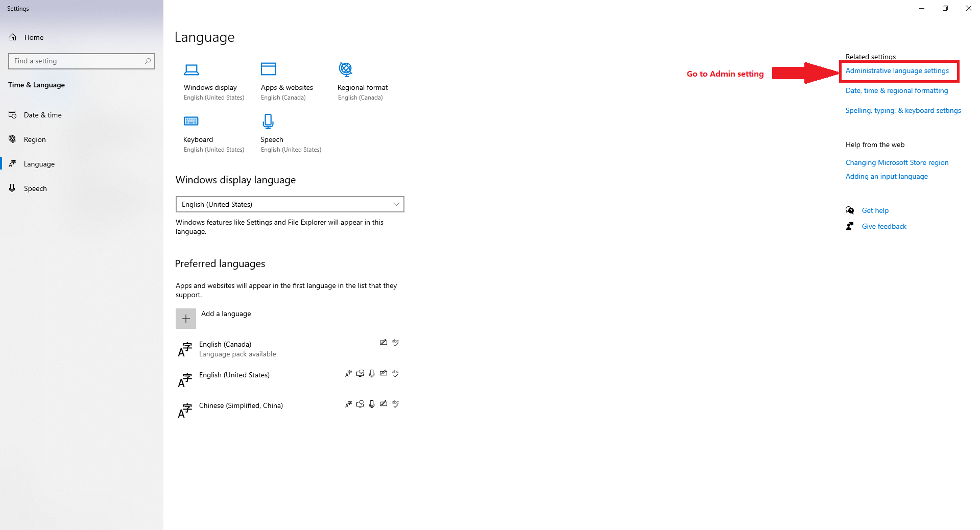Click 'Language pack available' under English (Canada)
The image size is (980, 530).
[237, 354]
